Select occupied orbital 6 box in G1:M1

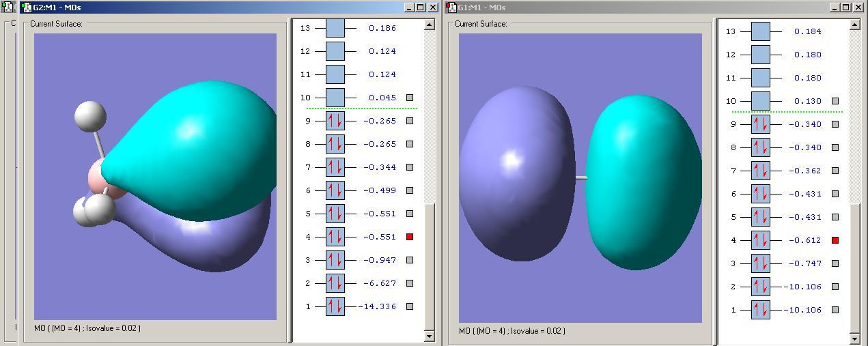coord(761,194)
